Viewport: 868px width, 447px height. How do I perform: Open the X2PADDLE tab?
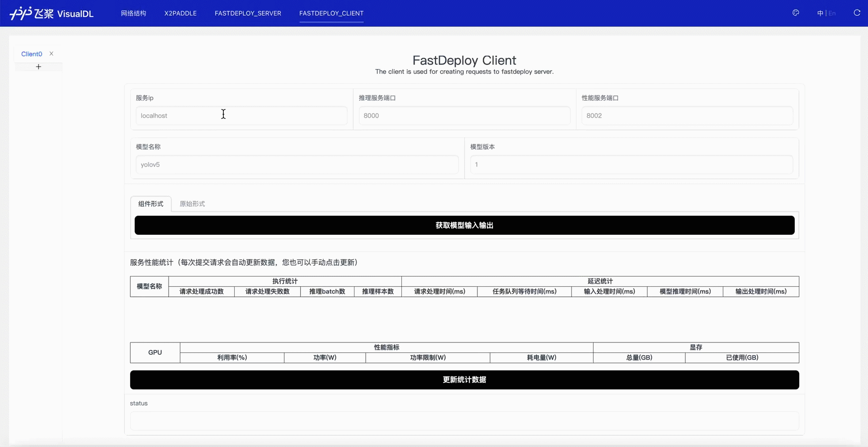click(180, 14)
